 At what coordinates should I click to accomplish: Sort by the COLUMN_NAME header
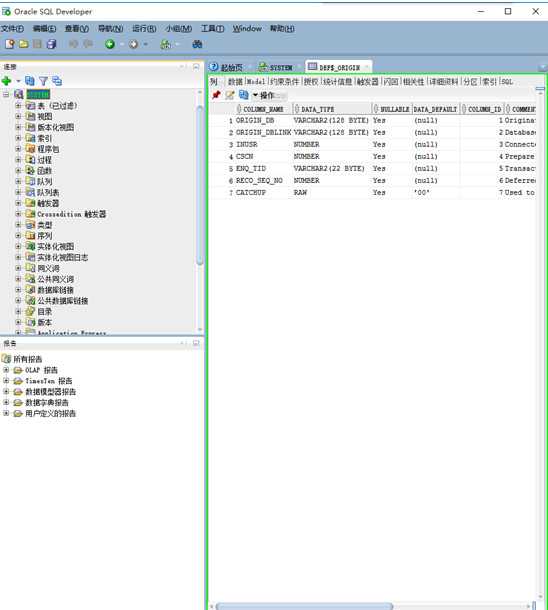click(x=263, y=109)
